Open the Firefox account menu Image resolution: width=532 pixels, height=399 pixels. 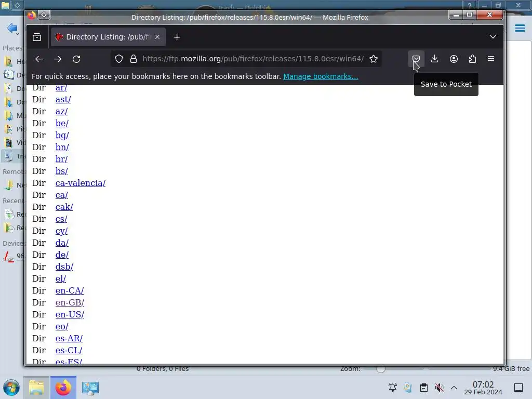(x=454, y=59)
